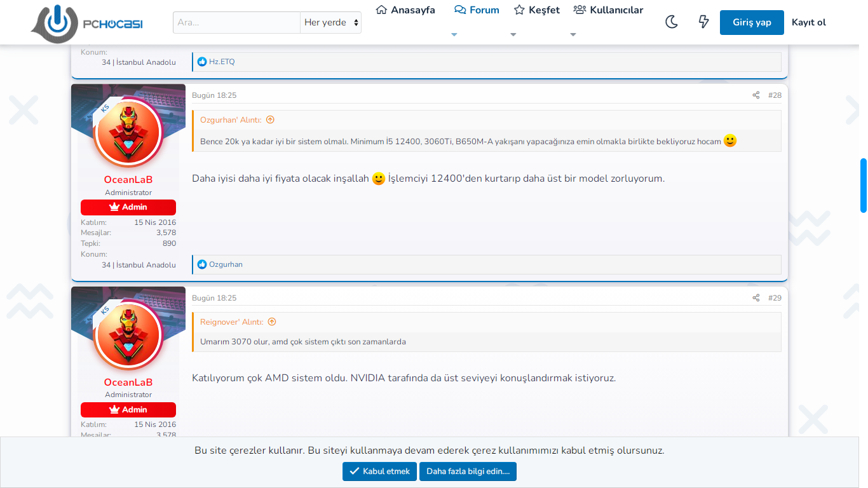Click the Admin badge in post #29

click(128, 410)
